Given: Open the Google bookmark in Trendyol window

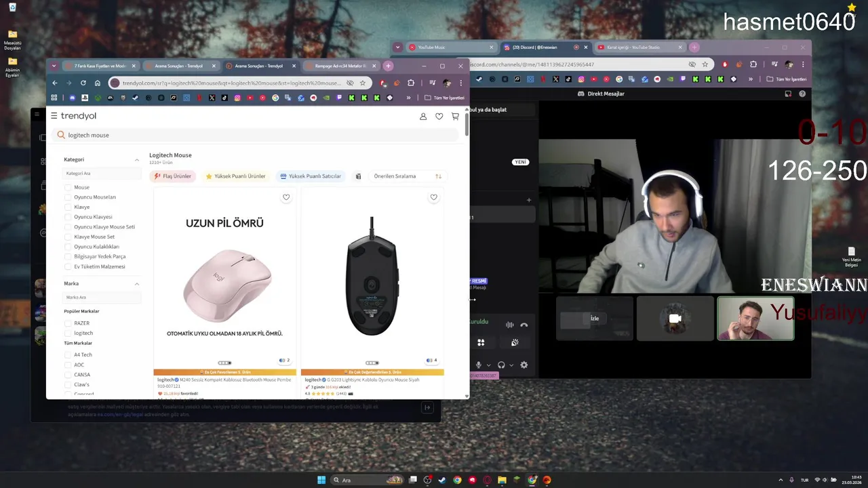Looking at the screenshot, I should [275, 98].
